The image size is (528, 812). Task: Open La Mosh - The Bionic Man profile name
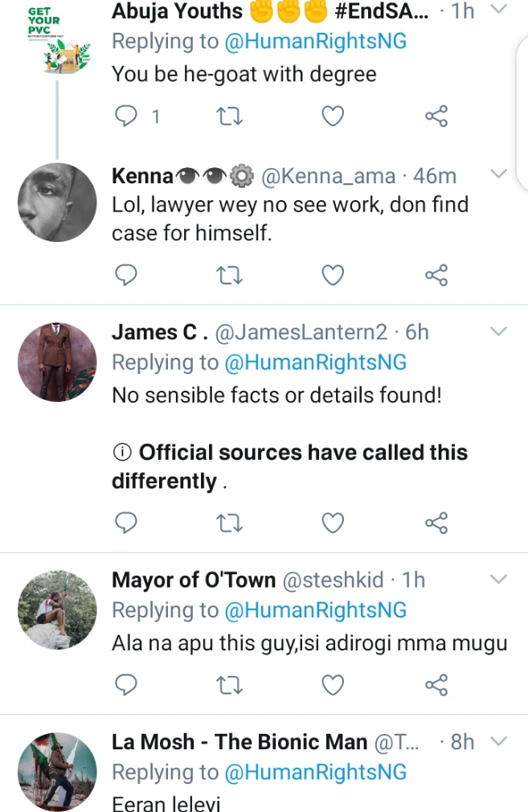(239, 742)
